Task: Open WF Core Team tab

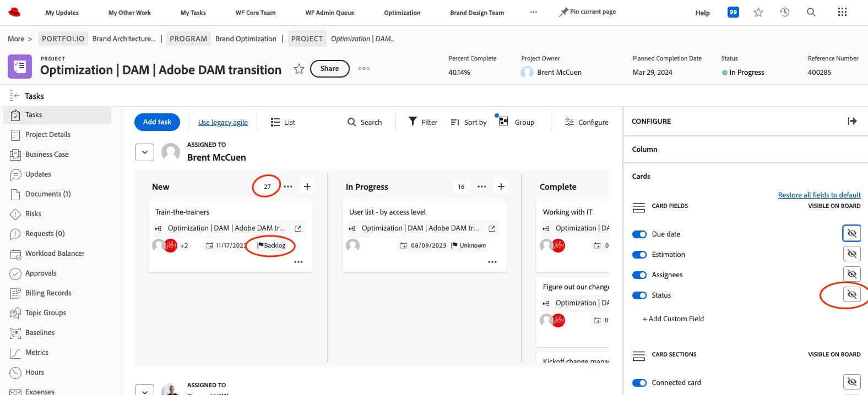Action: click(256, 13)
